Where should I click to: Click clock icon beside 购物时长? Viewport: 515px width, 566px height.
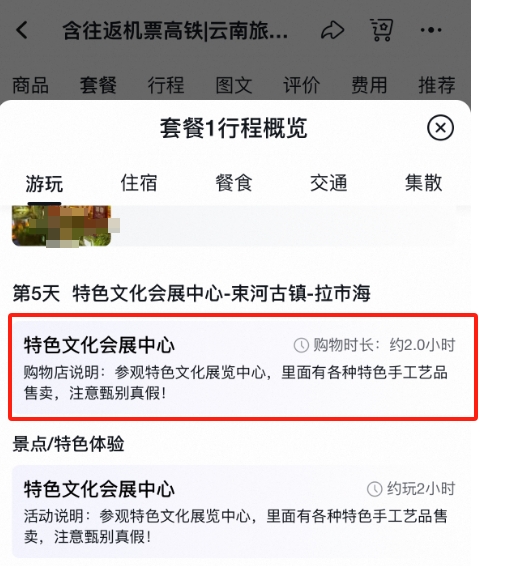point(301,345)
